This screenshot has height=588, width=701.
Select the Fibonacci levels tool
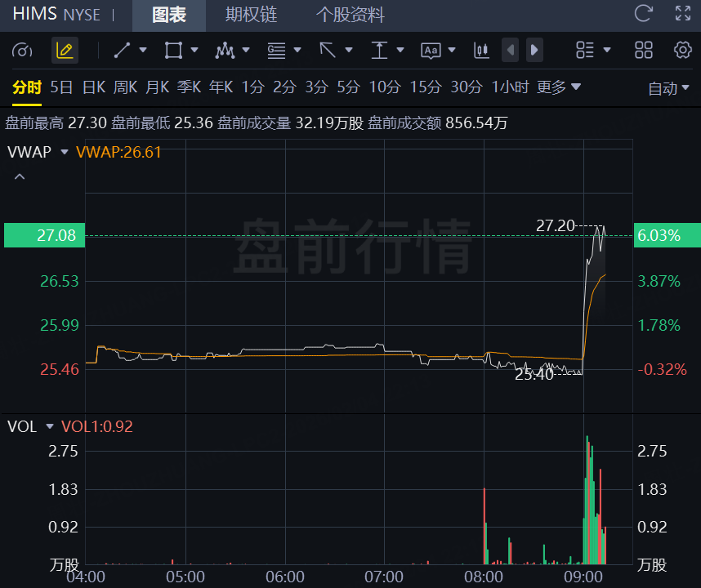point(276,50)
